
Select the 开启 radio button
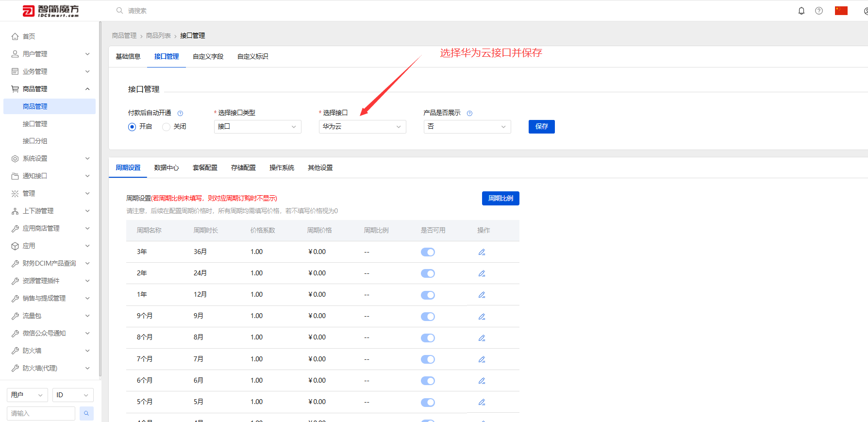pos(132,127)
